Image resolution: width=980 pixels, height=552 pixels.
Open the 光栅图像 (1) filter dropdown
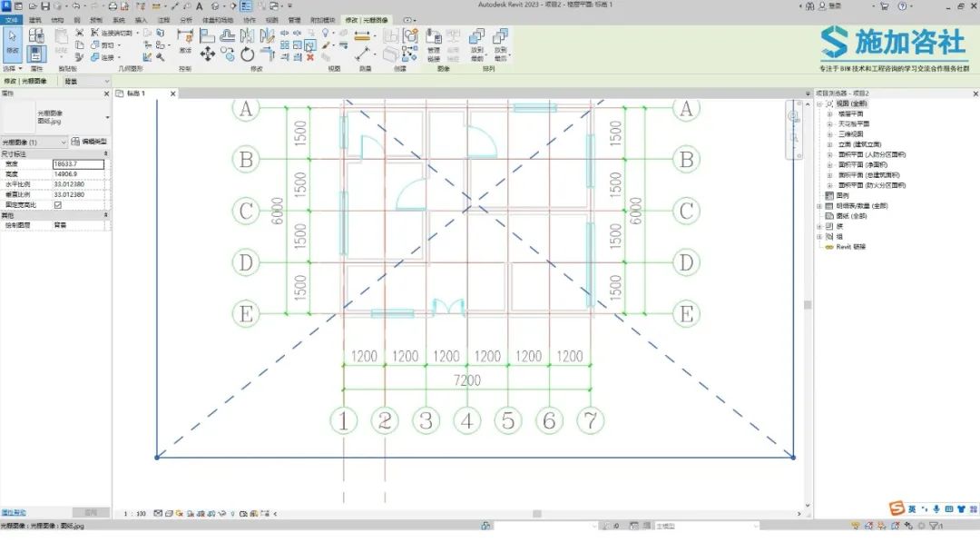pyautogui.click(x=34, y=142)
